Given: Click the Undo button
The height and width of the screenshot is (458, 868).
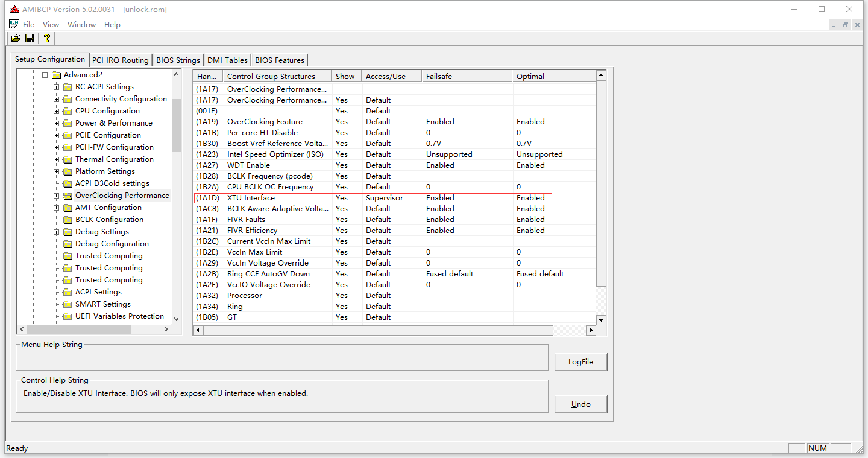Looking at the screenshot, I should (580, 404).
